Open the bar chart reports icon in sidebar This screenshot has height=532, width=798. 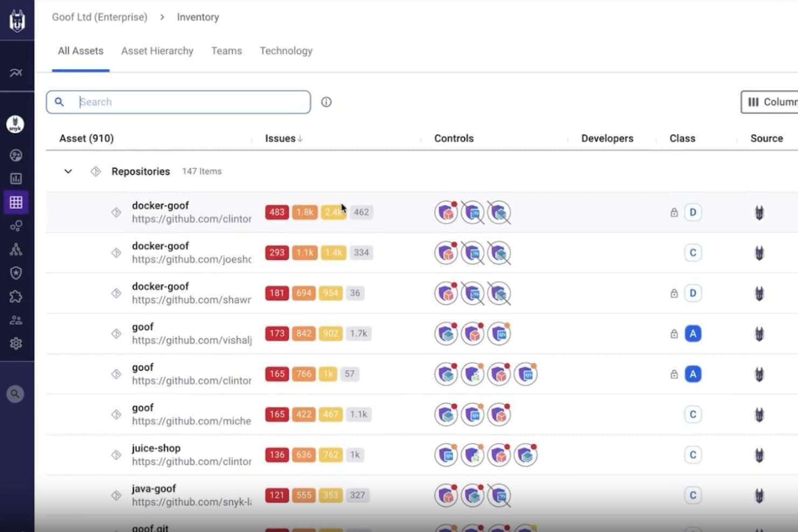tap(16, 178)
